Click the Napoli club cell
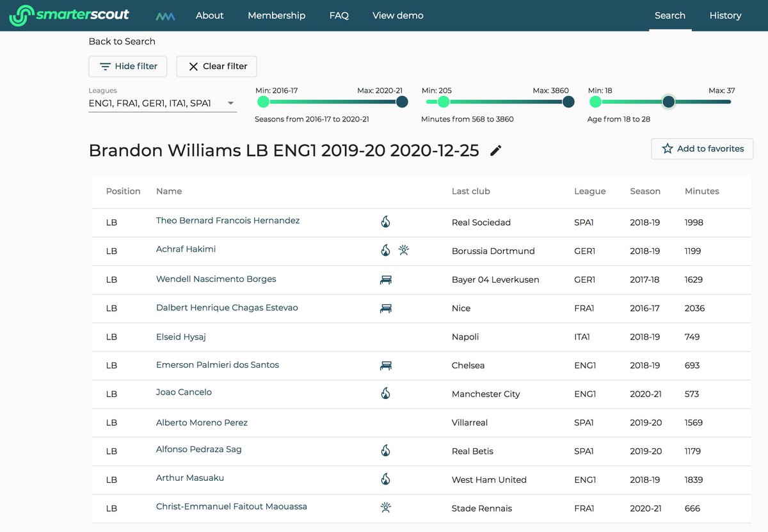This screenshot has height=532, width=768. coord(465,337)
